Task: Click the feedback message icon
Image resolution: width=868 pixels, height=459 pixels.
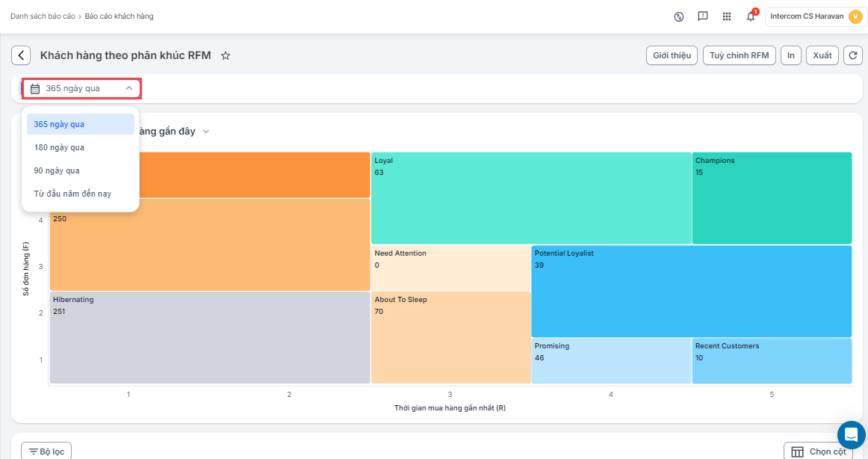Action: click(x=703, y=16)
